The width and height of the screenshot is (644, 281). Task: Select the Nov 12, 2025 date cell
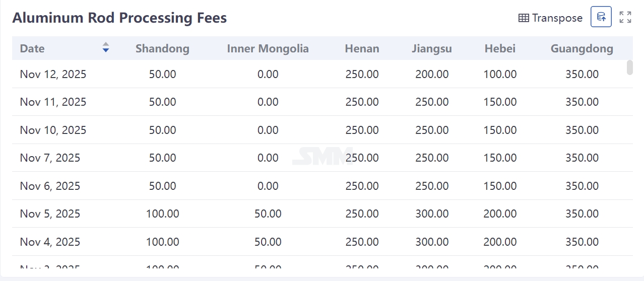point(53,74)
